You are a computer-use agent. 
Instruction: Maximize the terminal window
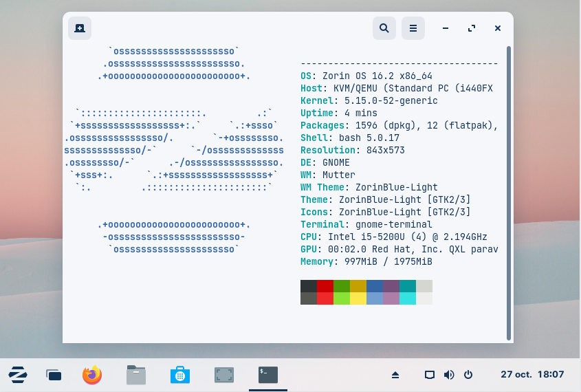[472, 28]
